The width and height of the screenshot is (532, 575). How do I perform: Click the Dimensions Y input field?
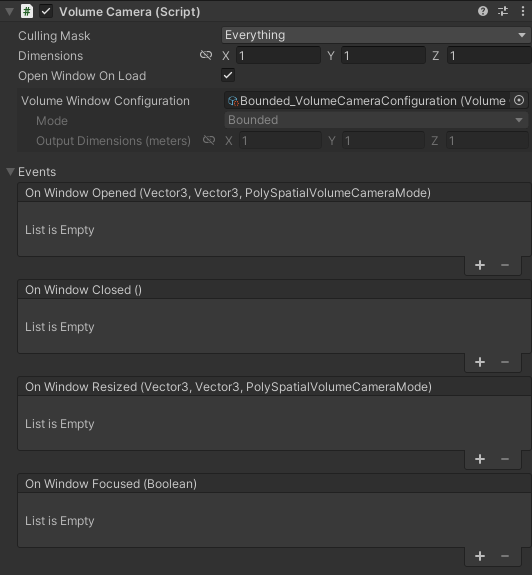(384, 56)
